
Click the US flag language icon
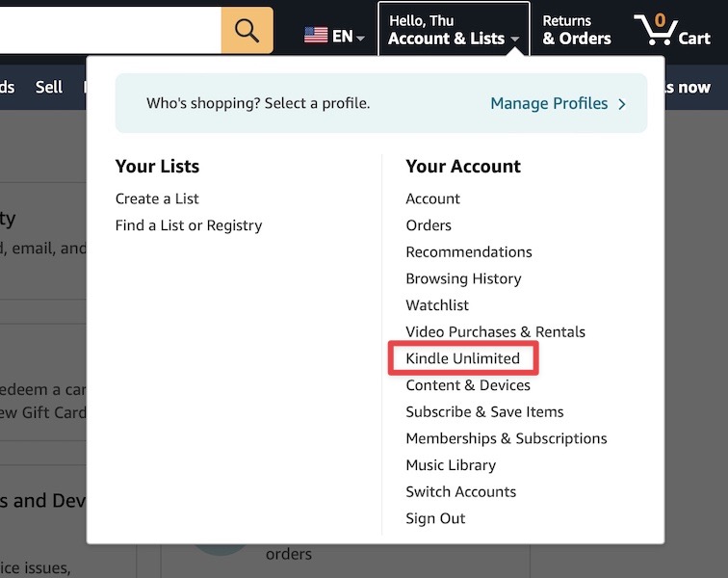click(x=316, y=35)
